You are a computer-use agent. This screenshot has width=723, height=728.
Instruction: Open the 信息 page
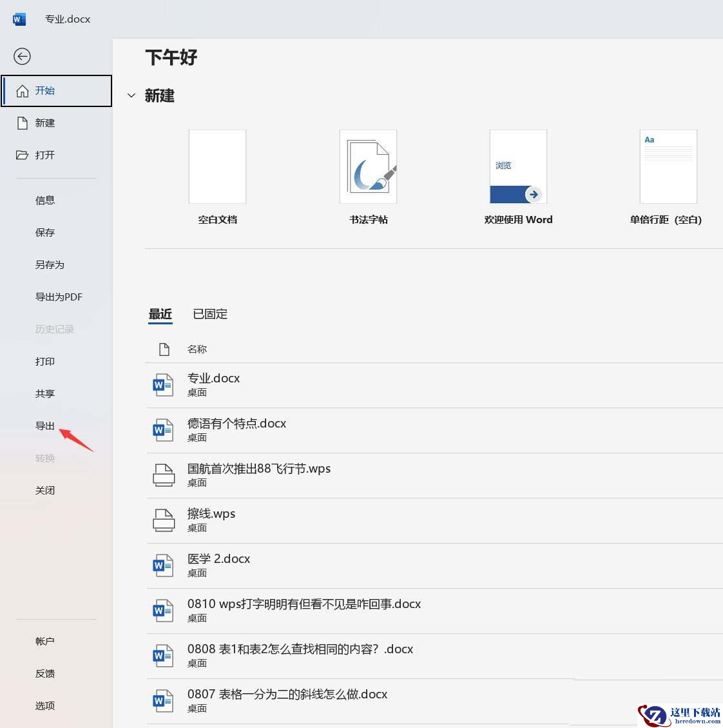(x=45, y=201)
